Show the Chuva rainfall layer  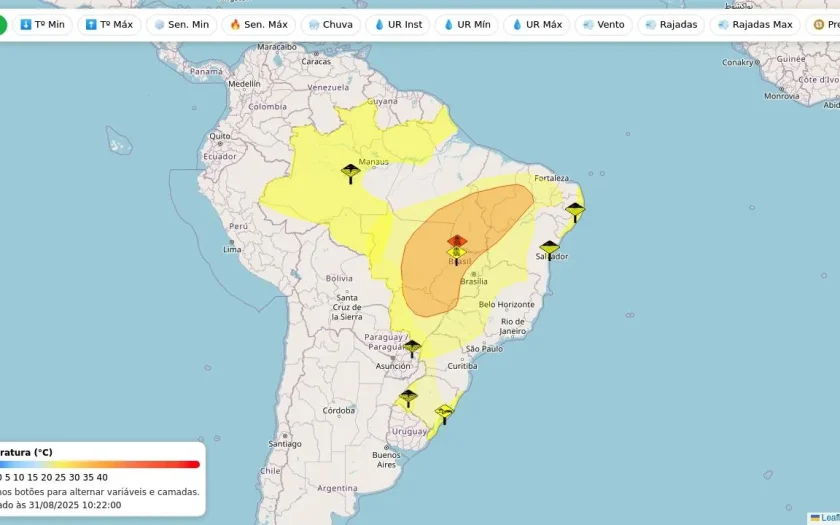coord(331,25)
